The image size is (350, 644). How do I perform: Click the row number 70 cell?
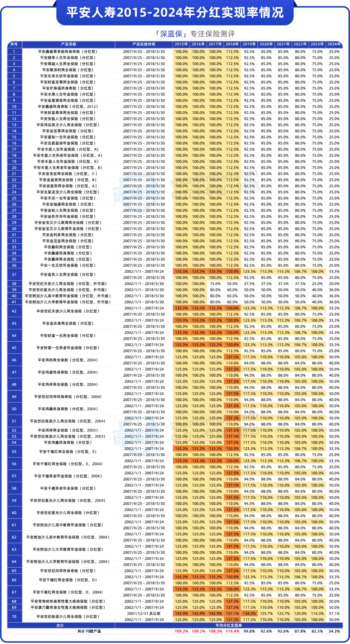[x=14, y=616]
